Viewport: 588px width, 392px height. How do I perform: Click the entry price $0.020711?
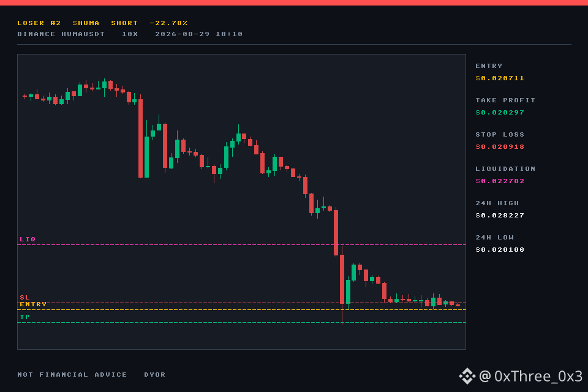tap(500, 78)
